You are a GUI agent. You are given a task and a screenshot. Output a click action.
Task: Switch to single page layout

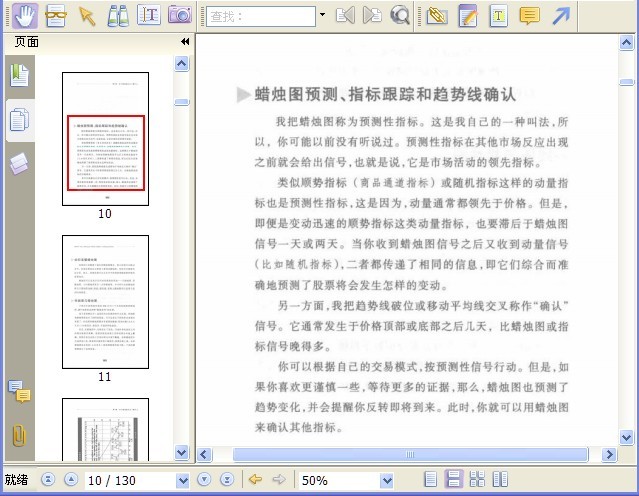(x=431, y=479)
